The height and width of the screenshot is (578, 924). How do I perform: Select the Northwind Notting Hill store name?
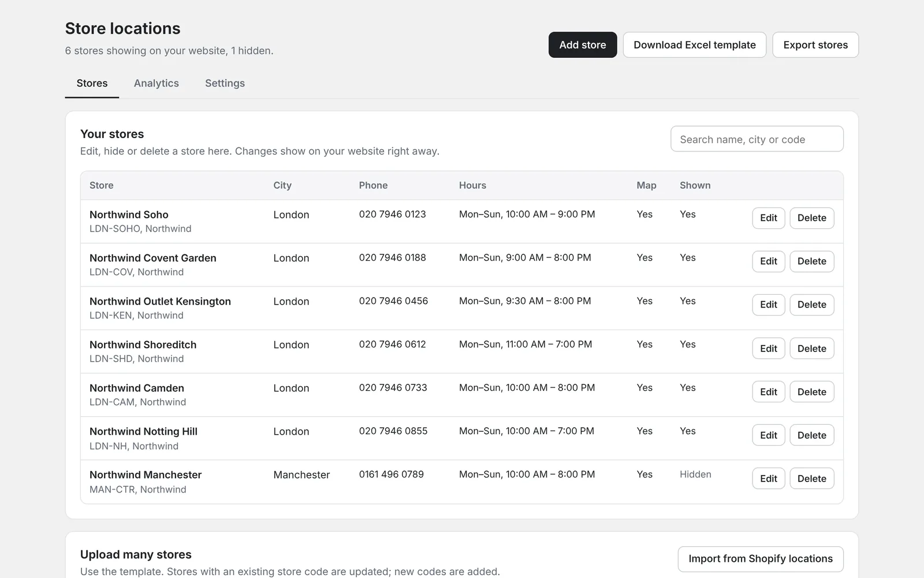coord(143,431)
